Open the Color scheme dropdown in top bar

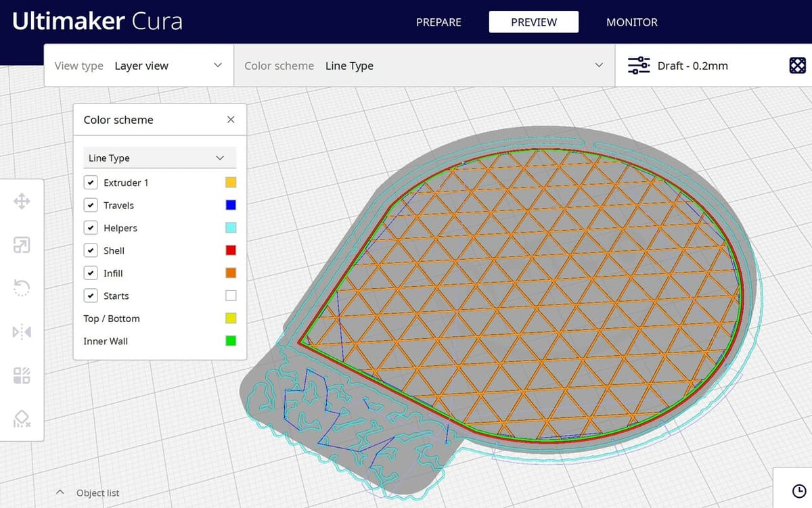(x=424, y=66)
